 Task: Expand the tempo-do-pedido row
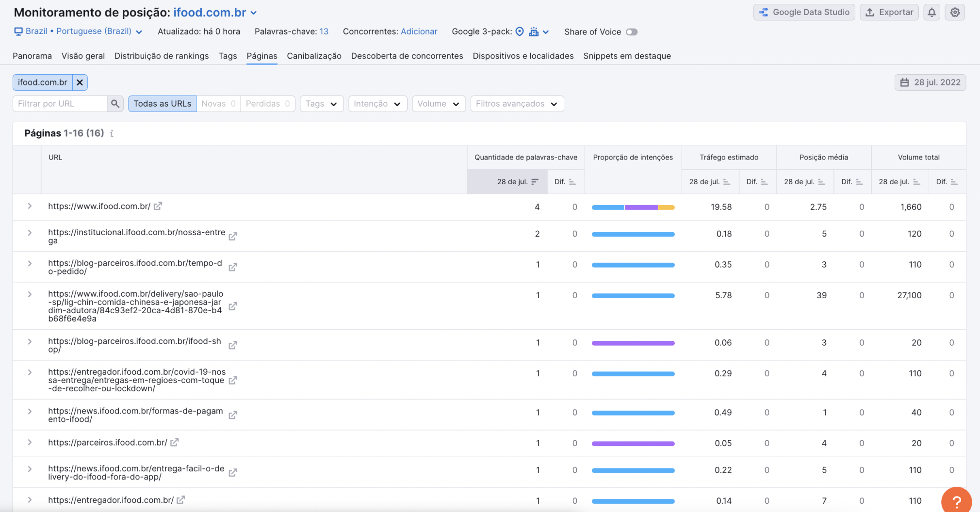[30, 264]
